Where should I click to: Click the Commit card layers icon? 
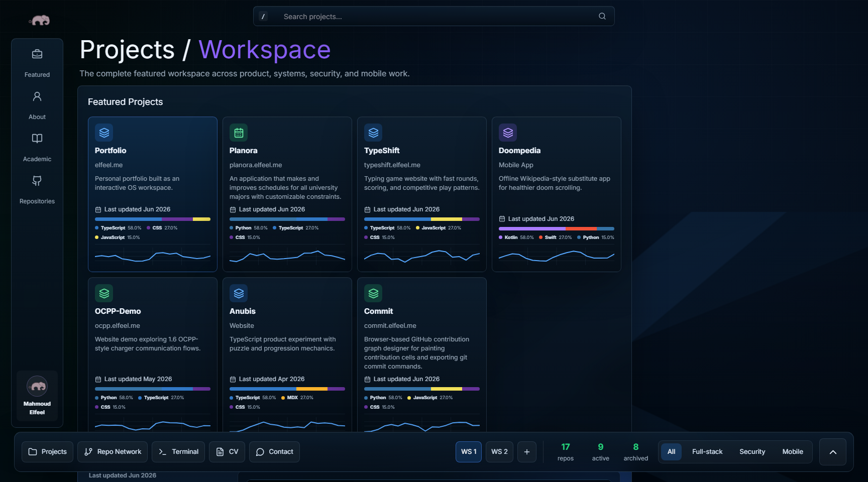373,293
